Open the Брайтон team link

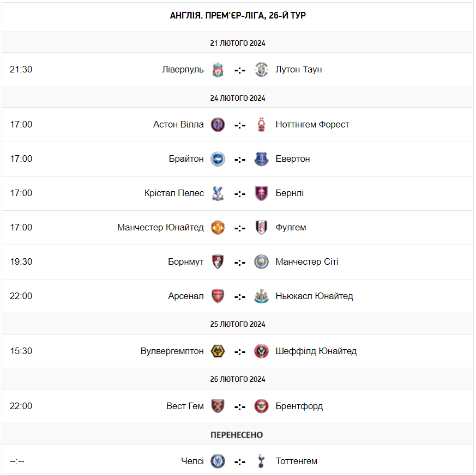(186, 159)
